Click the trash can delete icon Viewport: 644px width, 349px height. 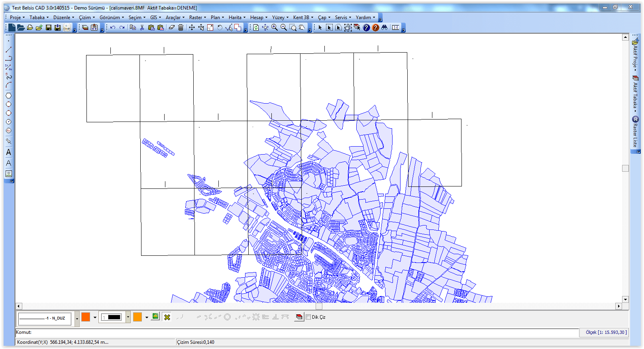pyautogui.click(x=181, y=27)
